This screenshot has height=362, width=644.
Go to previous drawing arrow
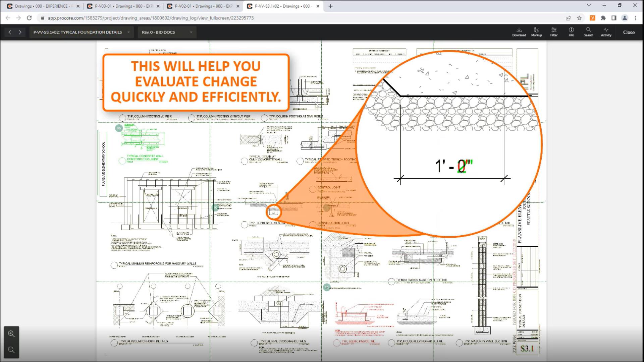click(x=10, y=32)
